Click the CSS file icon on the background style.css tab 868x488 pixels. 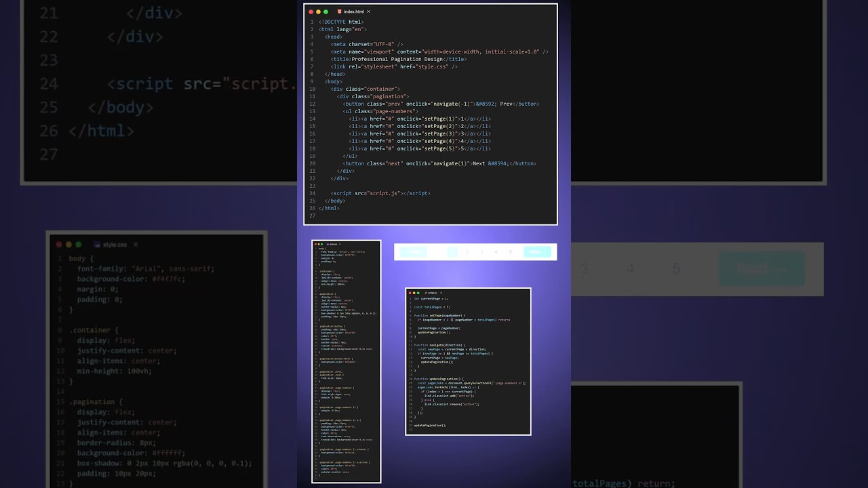pyautogui.click(x=97, y=244)
